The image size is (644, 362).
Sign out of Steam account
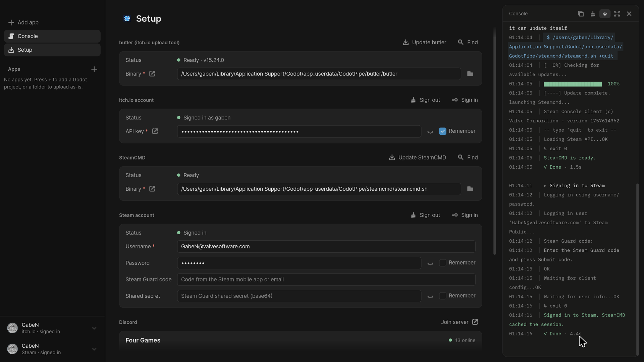pos(425,215)
